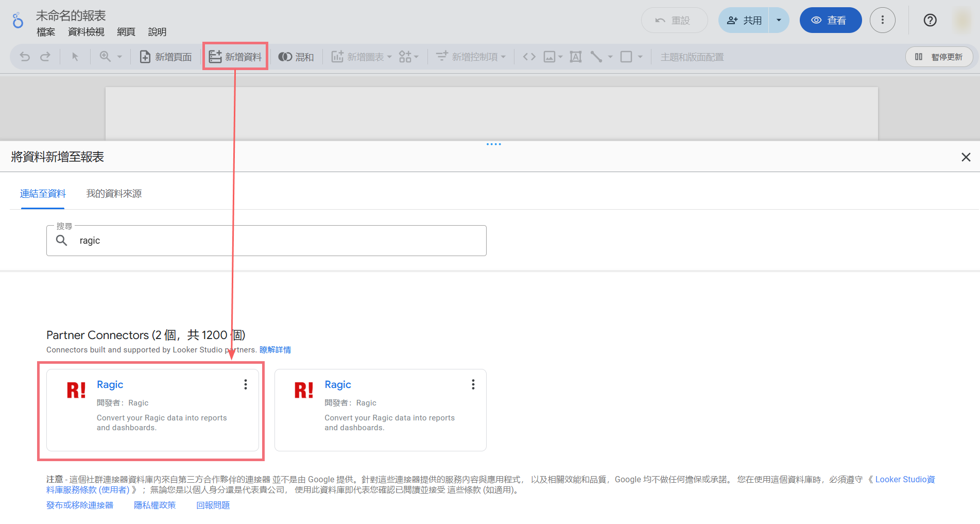980x524 pixels.
Task: Expand 新增控制項 add control dropdown
Action: tap(471, 57)
